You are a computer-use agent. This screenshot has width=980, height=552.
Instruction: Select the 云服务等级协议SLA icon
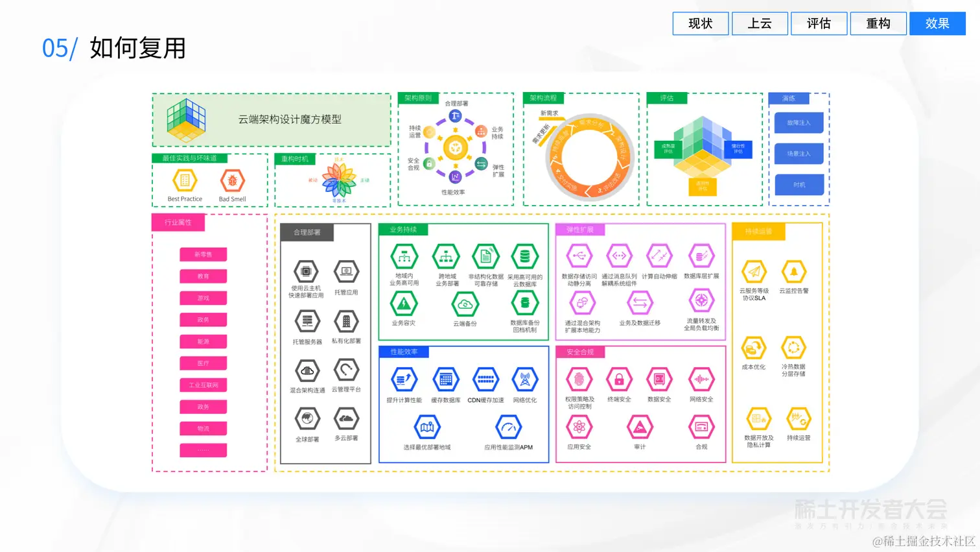754,272
